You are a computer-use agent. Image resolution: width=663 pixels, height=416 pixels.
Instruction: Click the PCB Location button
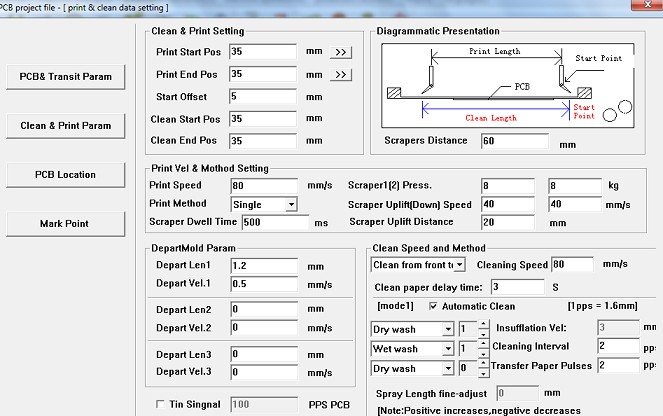coord(65,175)
